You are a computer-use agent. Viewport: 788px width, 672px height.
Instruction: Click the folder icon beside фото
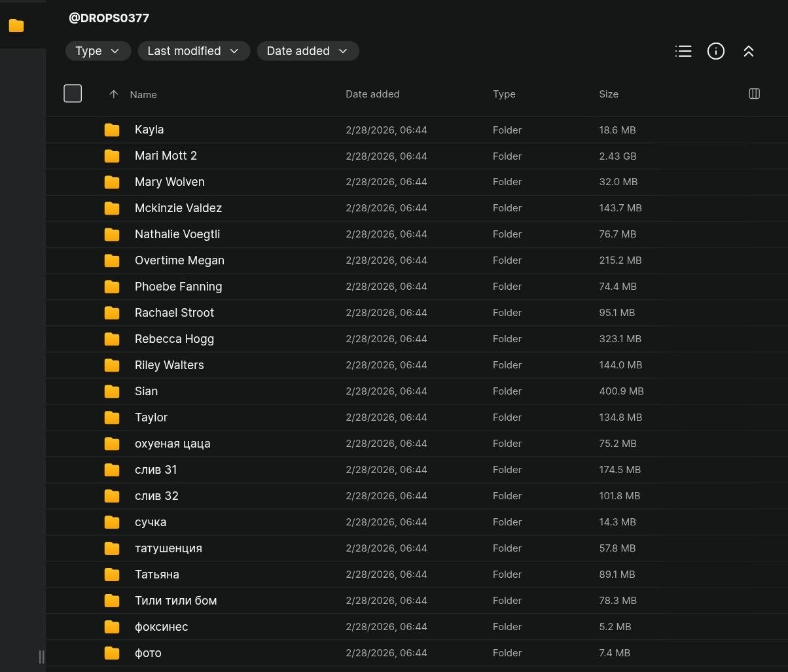112,653
